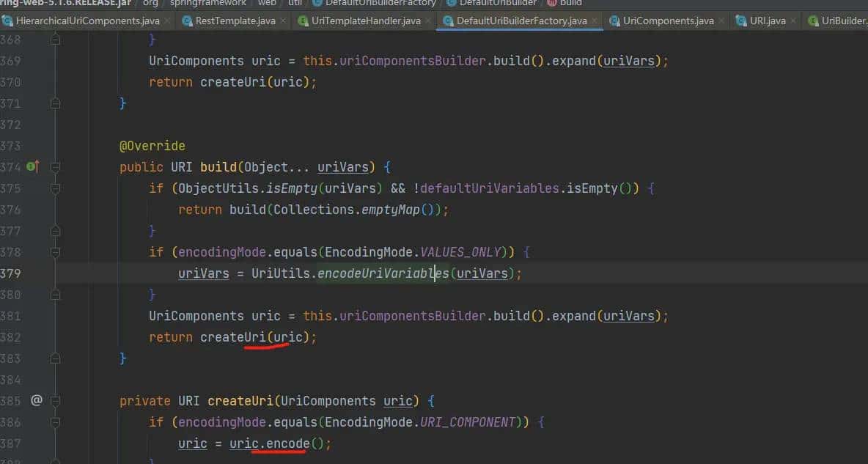The image size is (868, 464).
Task: Click the DefaultUriBuilder icon in the breadcrumb bar
Action: click(451, 4)
